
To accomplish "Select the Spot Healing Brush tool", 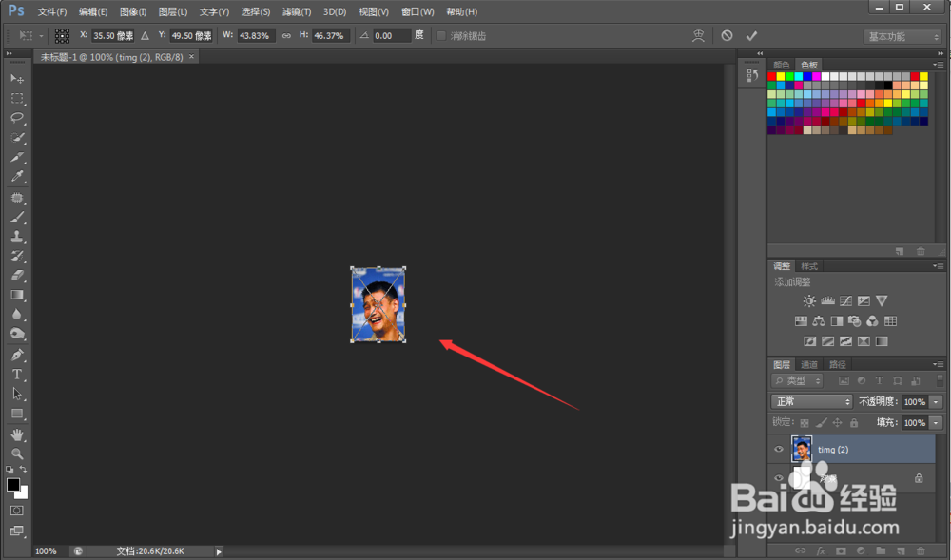I will tap(17, 198).
